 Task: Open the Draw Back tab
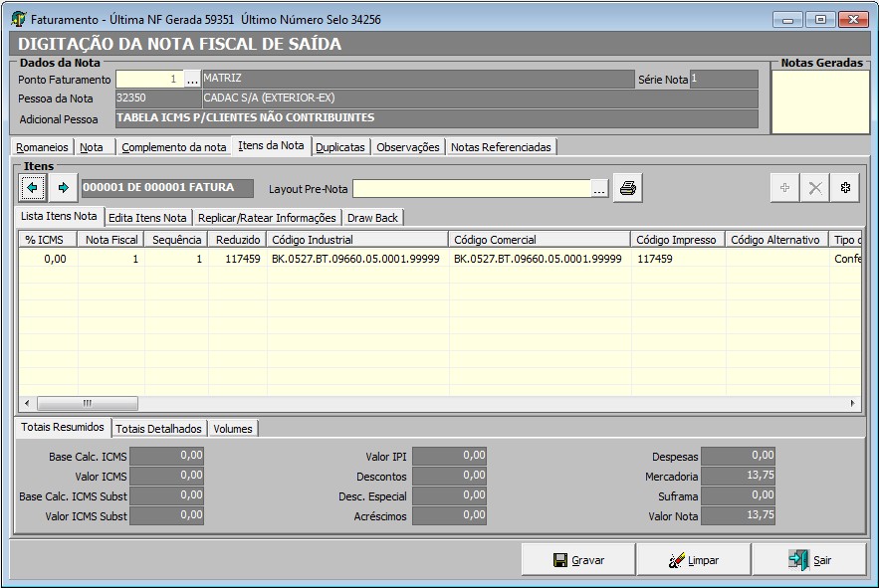click(x=372, y=217)
